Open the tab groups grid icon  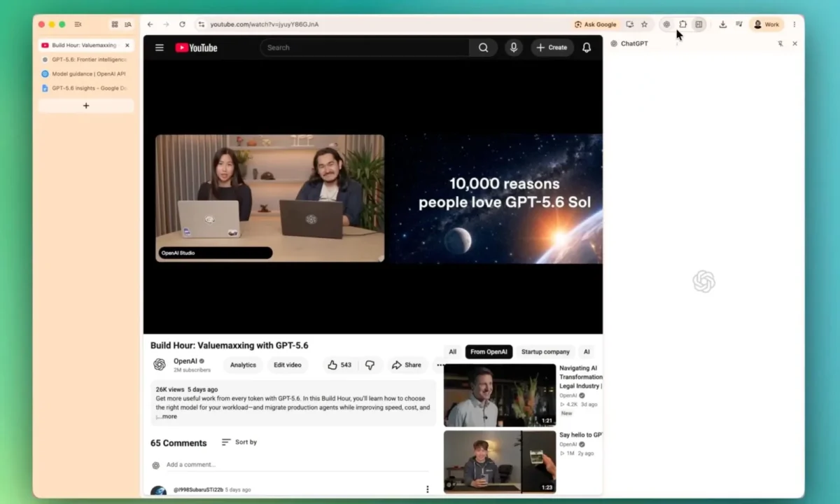tap(115, 24)
